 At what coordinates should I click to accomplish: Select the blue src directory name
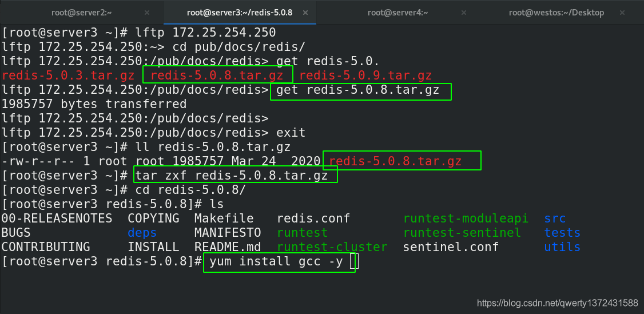pyautogui.click(x=555, y=218)
